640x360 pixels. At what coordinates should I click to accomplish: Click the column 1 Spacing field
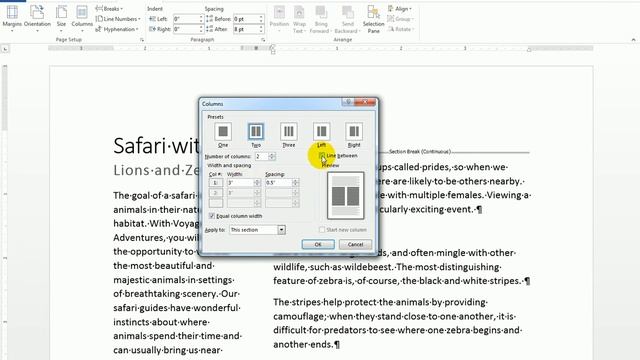click(x=278, y=183)
